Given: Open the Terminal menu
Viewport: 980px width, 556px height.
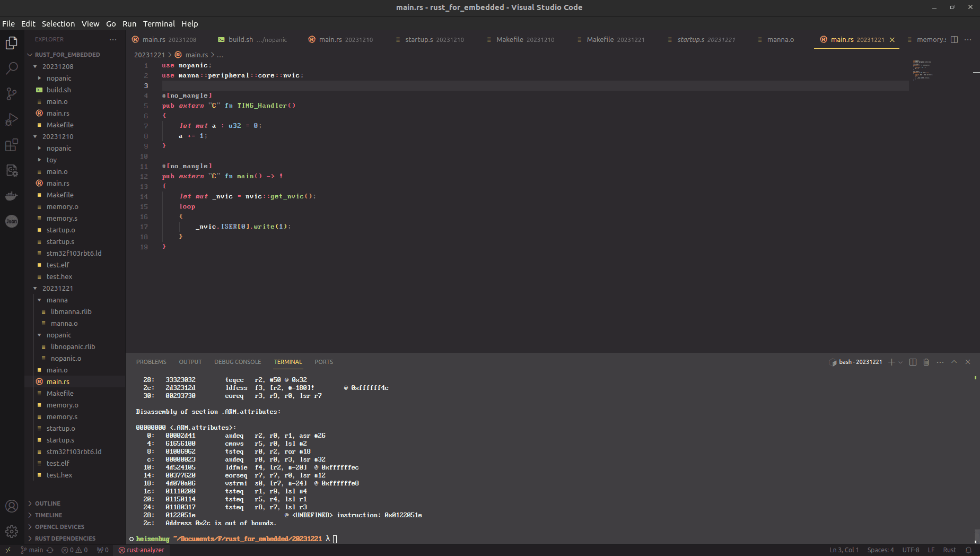Looking at the screenshot, I should tap(159, 24).
